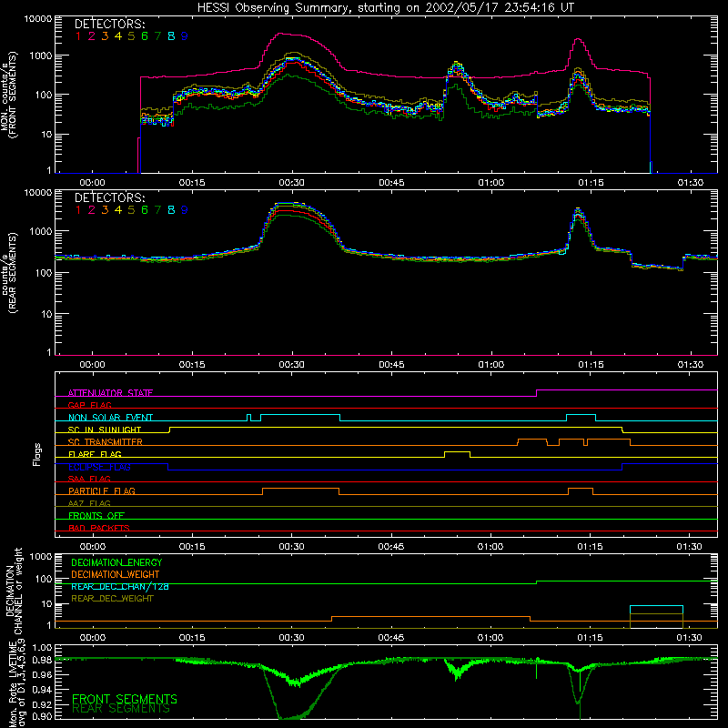Pick detector 4 in rear segments legend

(x=118, y=210)
